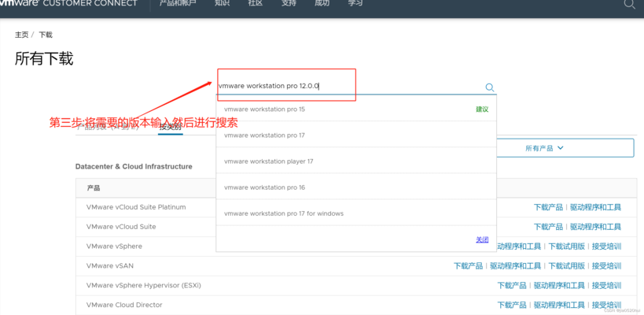This screenshot has width=644, height=315.
Task: Open 驱动程序和工具 for vCloud Suite Platinum
Action: coord(595,207)
